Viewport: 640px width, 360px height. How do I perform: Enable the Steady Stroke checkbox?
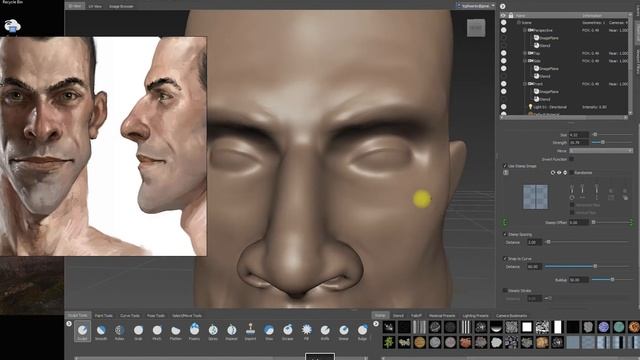coord(505,291)
